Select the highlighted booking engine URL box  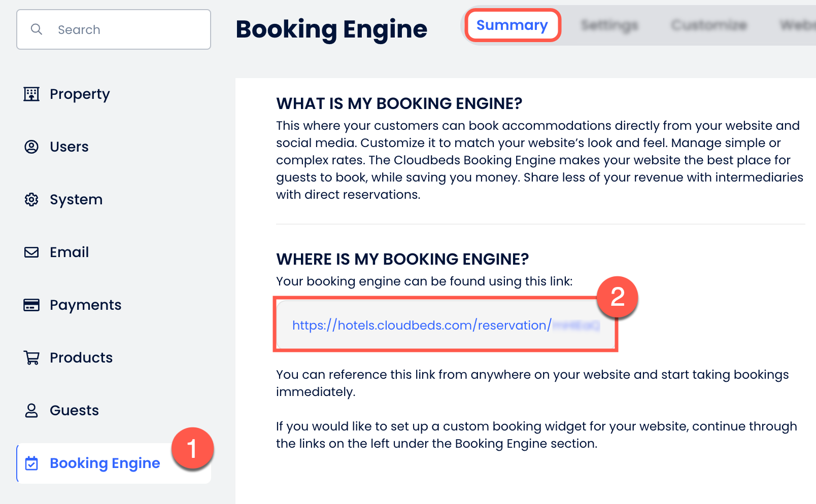pos(446,325)
